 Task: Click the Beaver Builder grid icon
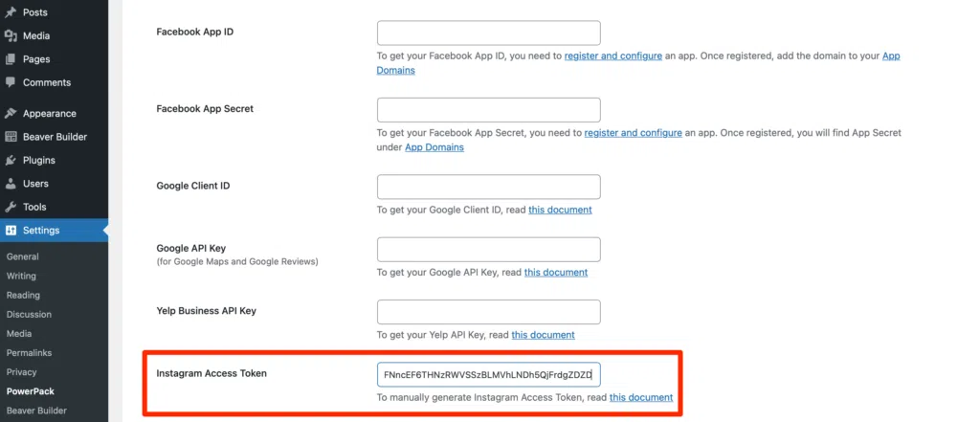coord(10,137)
